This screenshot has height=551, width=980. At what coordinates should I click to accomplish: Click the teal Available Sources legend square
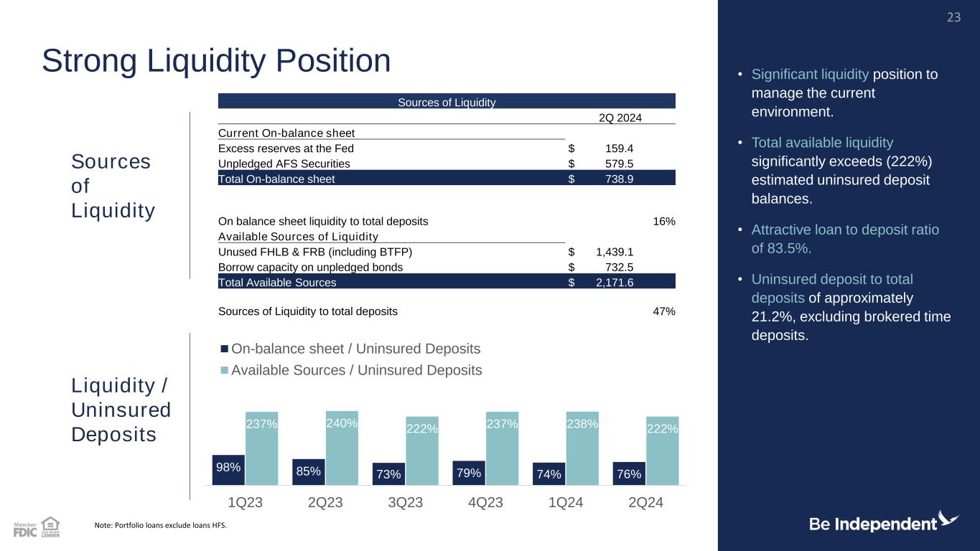(x=225, y=371)
